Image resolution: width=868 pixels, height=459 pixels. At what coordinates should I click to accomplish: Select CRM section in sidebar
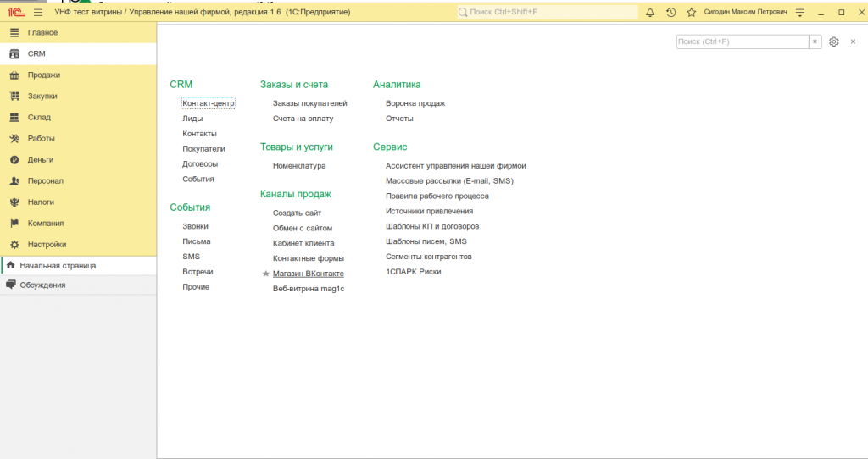point(78,53)
